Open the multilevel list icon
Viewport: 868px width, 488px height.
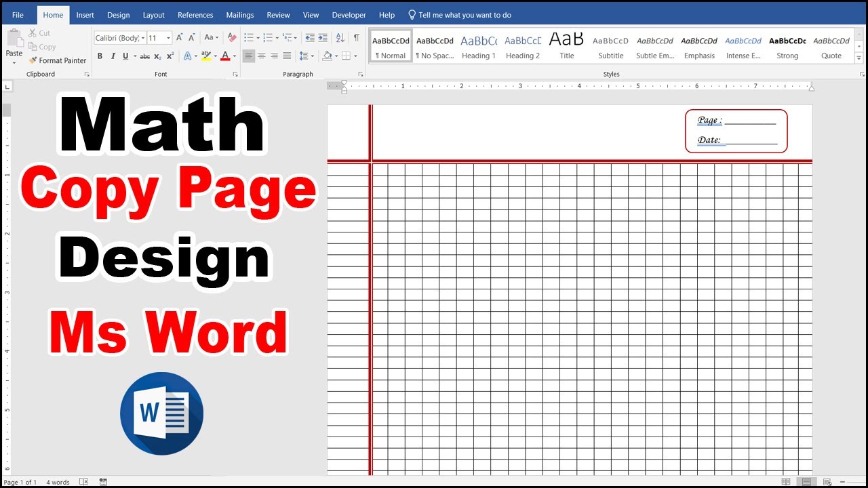pos(288,38)
